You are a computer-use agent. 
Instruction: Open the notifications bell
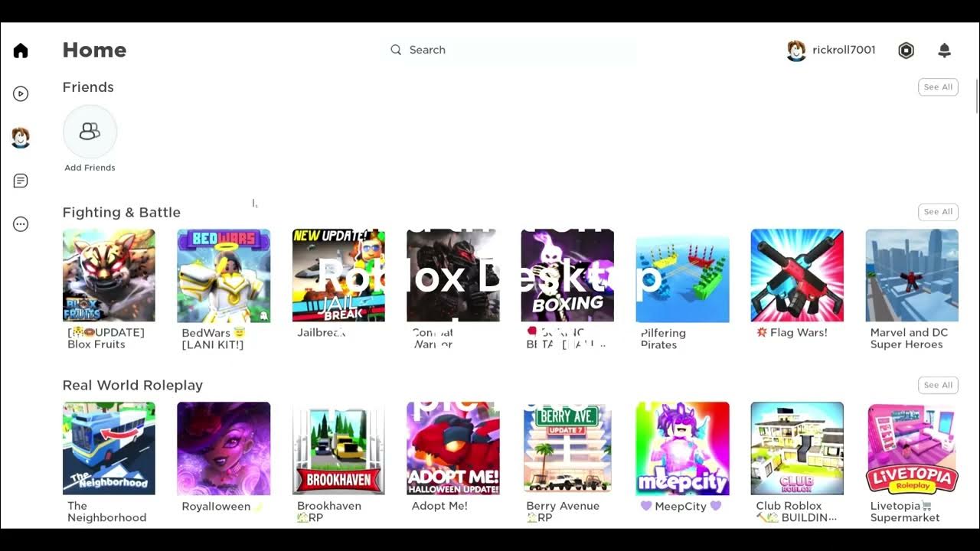[945, 51]
